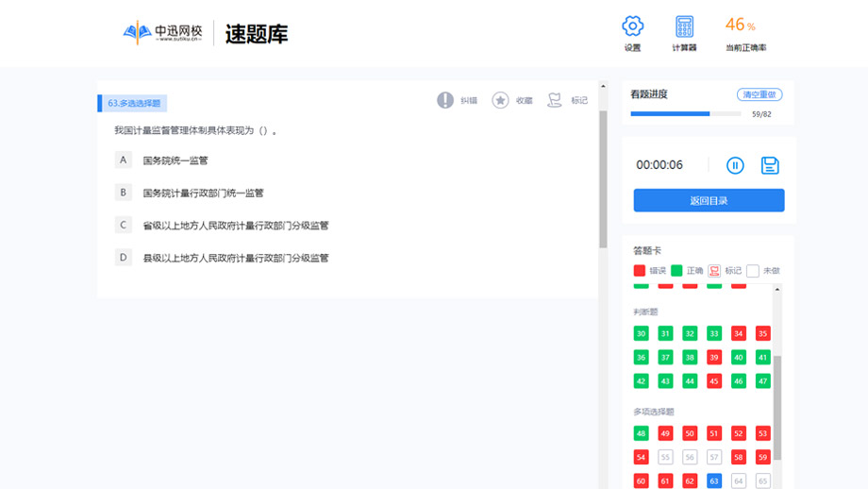868x489 pixels.
Task: Check option C 省级以上地方人民政府
Action: point(123,225)
